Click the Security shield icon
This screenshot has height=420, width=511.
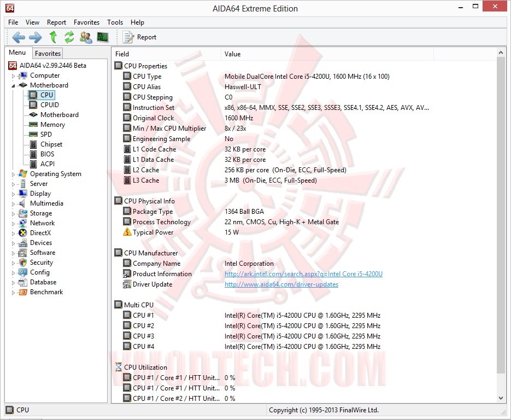[x=23, y=262]
